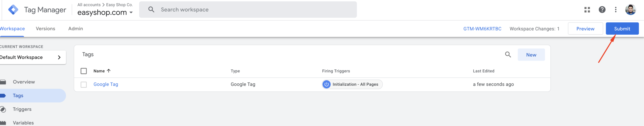Click the magnifier icon in search bar
The width and height of the screenshot is (644, 126).
[x=151, y=10]
